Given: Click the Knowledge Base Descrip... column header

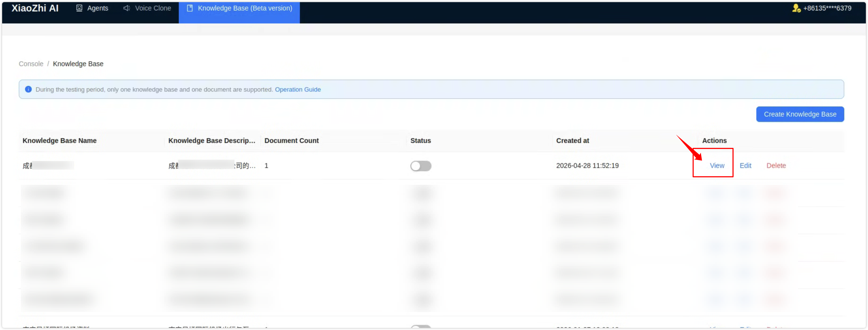Looking at the screenshot, I should coord(212,140).
